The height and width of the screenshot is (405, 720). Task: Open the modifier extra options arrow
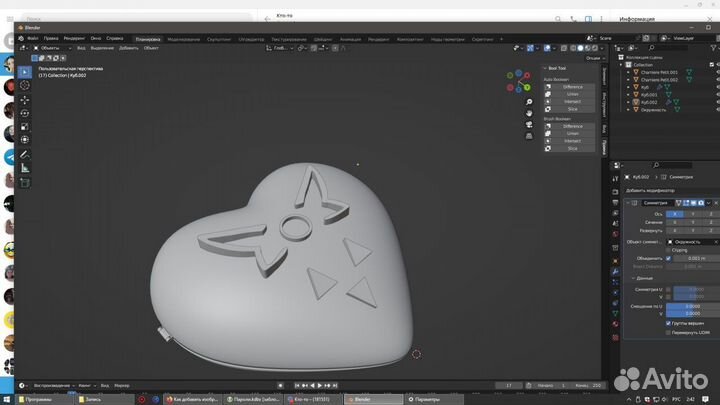[708, 202]
